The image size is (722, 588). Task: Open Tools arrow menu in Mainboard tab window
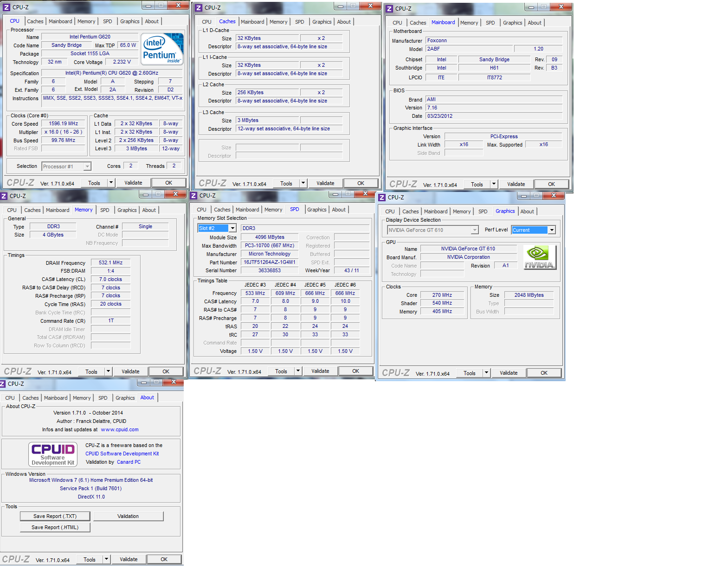494,184
